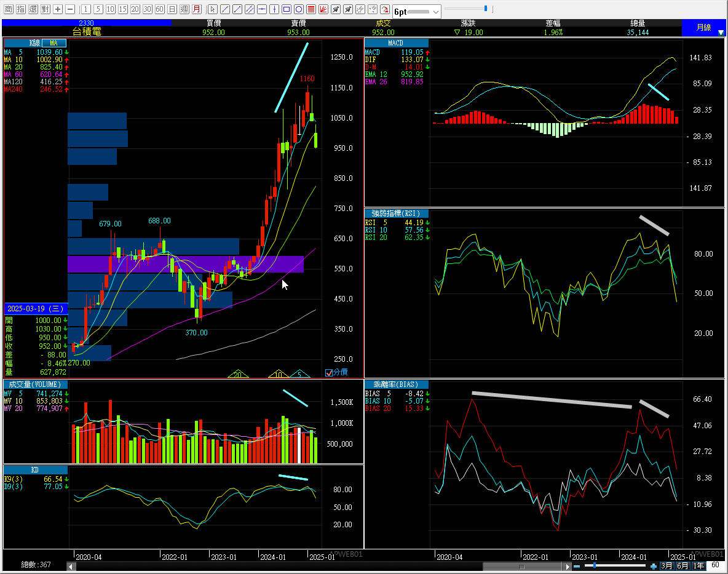The width and height of the screenshot is (728, 574).
Task: Select the horizontal line tool
Action: coord(262,9)
